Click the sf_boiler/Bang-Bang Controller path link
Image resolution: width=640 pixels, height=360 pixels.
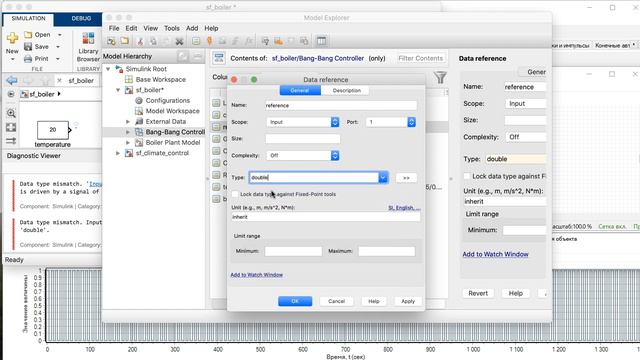[x=318, y=58]
